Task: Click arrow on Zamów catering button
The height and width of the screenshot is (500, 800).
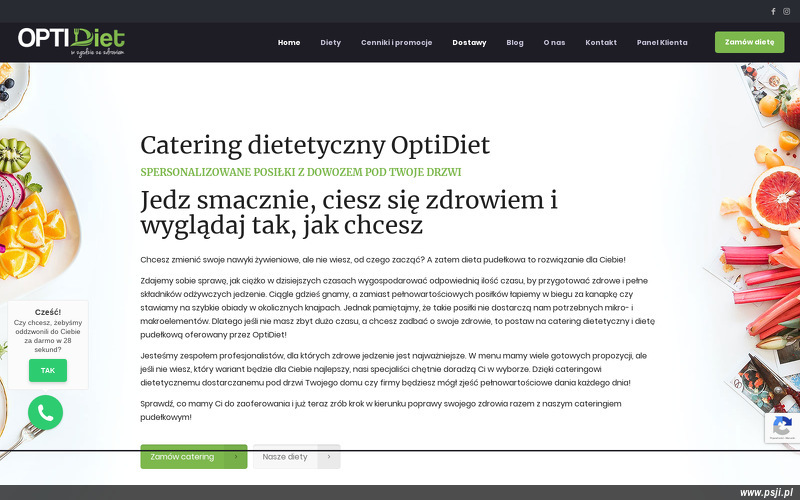Action: (236, 457)
